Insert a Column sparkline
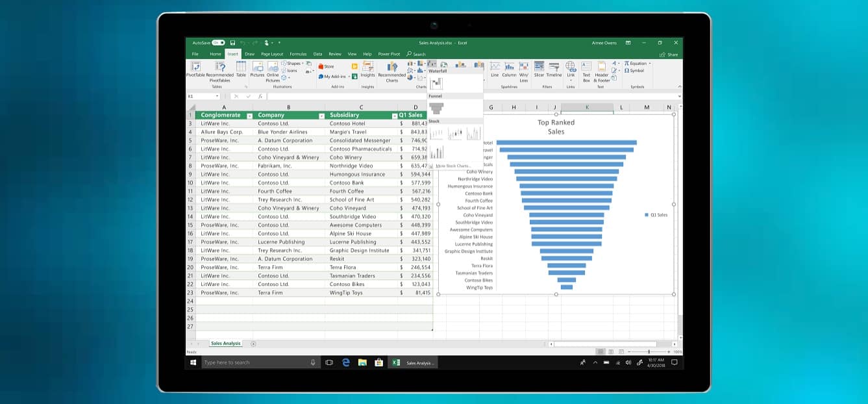This screenshot has height=404, width=868. (509, 70)
